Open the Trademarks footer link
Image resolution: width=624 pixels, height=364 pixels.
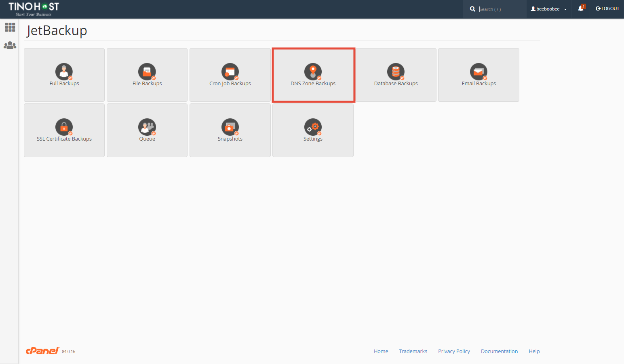pos(413,351)
